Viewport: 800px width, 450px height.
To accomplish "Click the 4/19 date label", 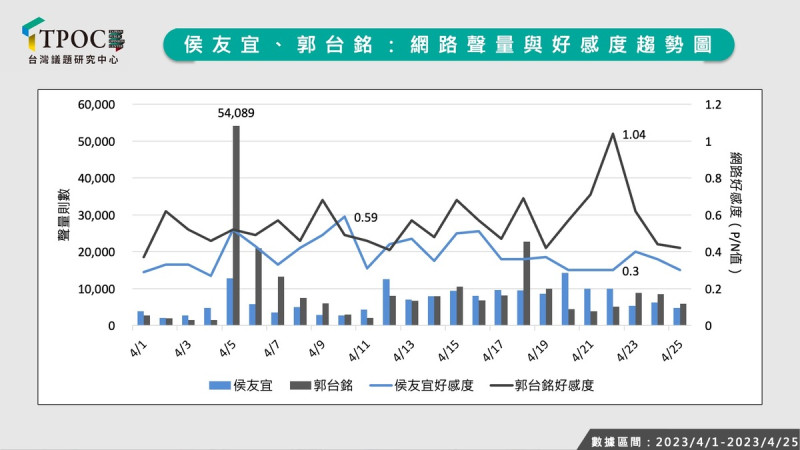I will (x=538, y=351).
